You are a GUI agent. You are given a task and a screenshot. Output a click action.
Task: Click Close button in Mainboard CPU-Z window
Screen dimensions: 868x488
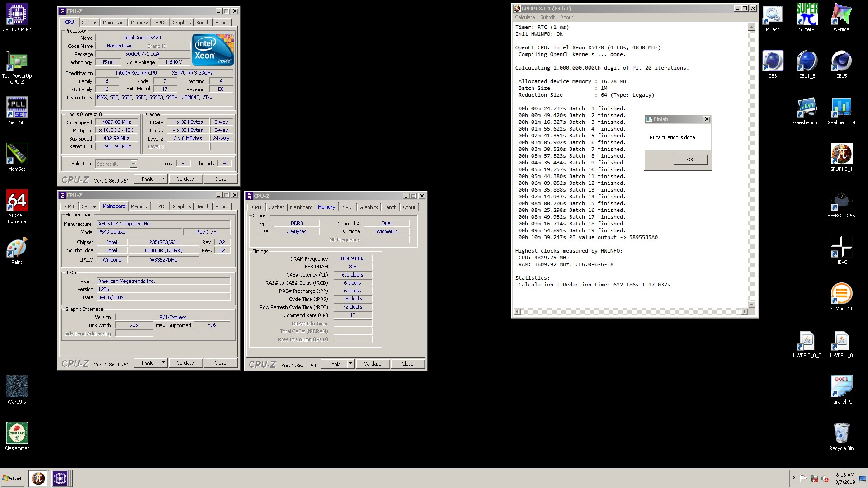(220, 363)
